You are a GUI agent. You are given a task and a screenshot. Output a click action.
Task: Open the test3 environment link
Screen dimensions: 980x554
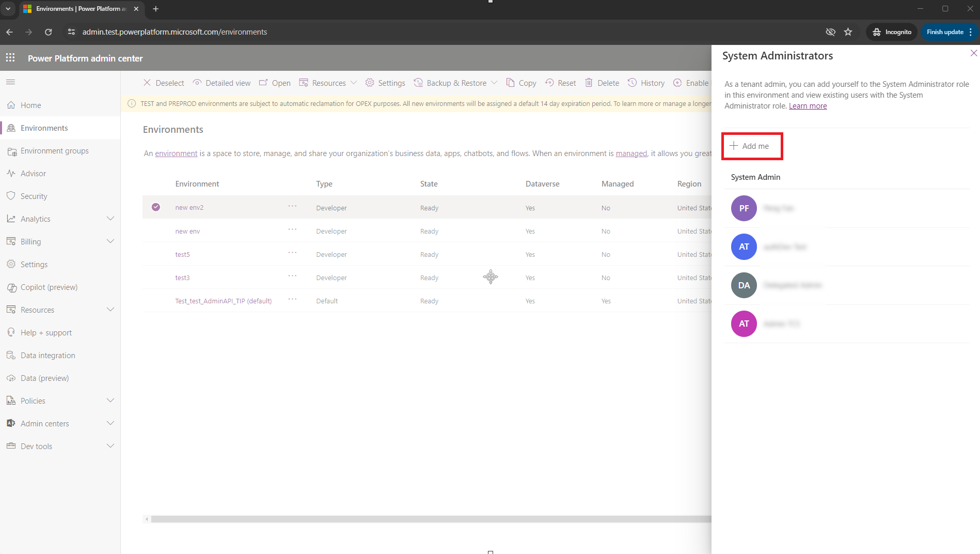point(182,278)
